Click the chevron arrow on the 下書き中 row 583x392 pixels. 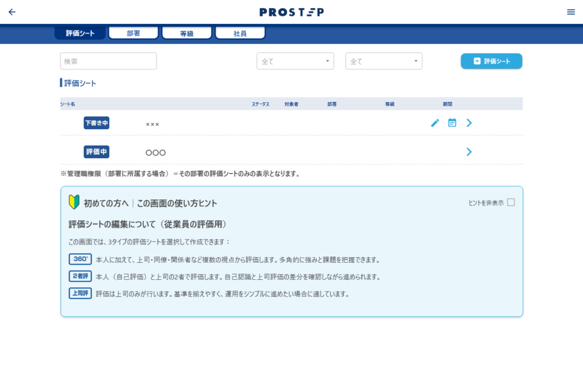(x=469, y=123)
